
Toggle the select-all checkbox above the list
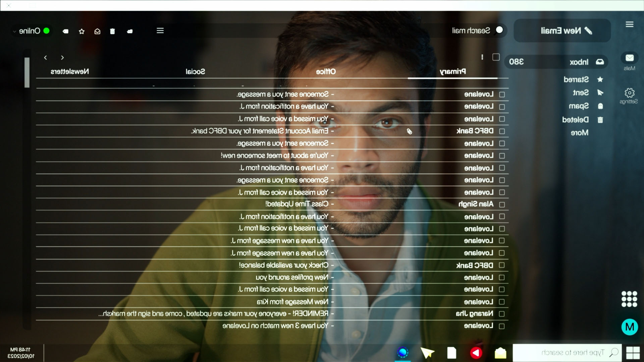[x=496, y=57]
